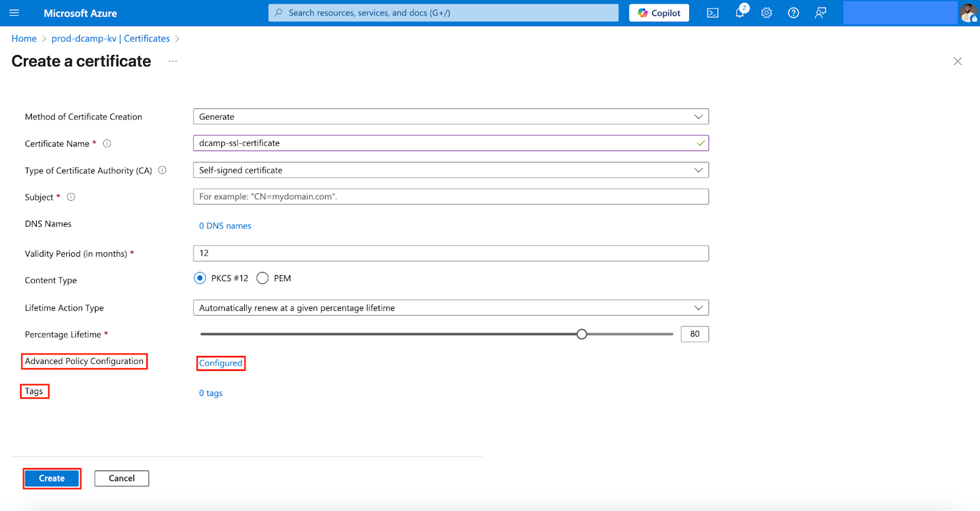
Task: Open the feedback icon in header
Action: pos(820,13)
